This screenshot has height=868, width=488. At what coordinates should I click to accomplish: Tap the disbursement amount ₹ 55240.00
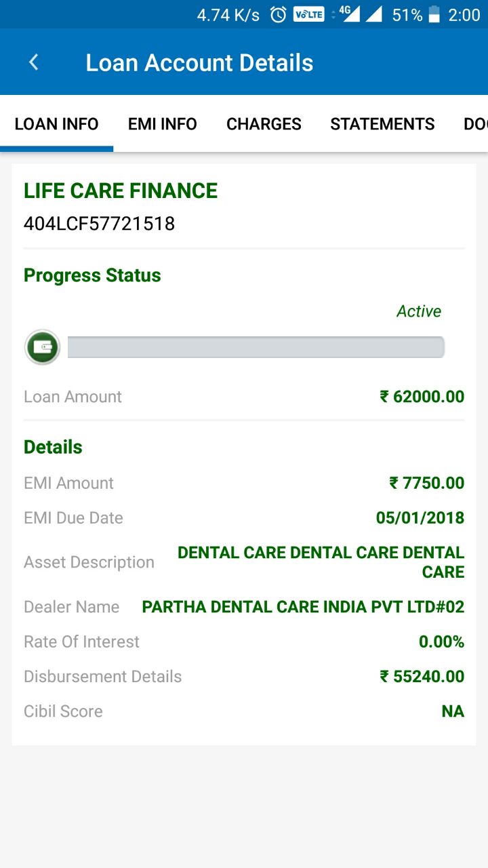(x=422, y=676)
